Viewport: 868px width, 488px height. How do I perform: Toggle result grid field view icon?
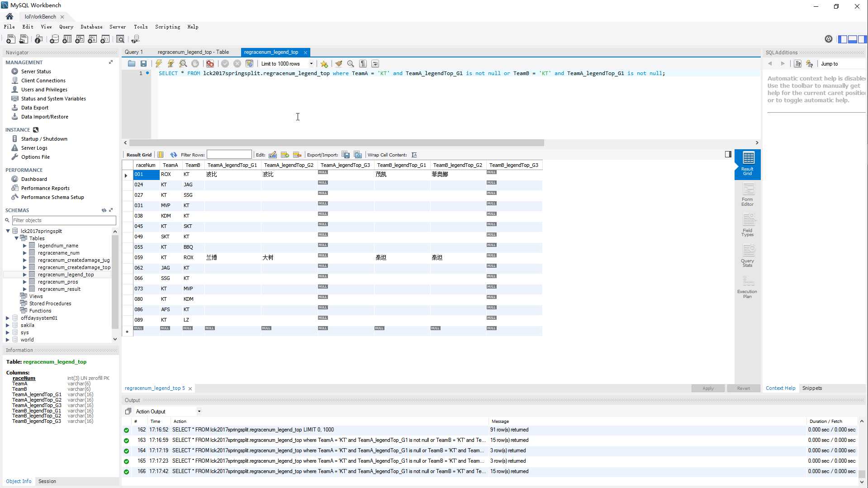click(x=161, y=155)
